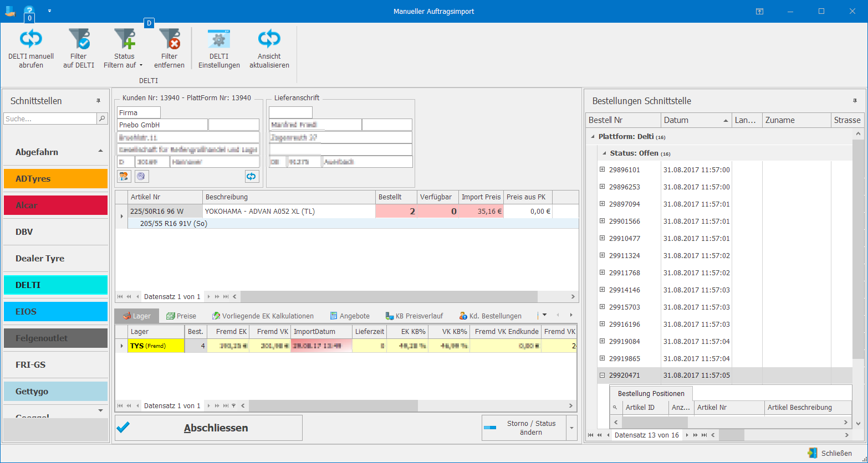Choose the DBV interface entry
The image size is (868, 463).
[x=55, y=232]
